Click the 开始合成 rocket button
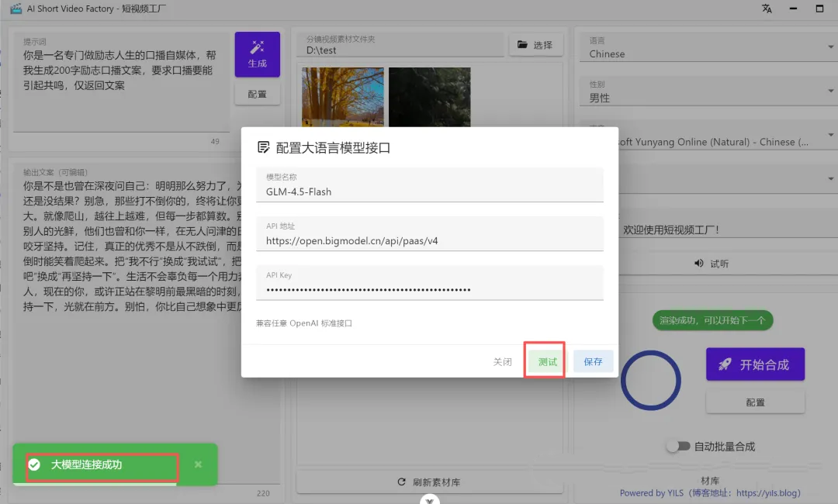838x504 pixels. tap(754, 364)
